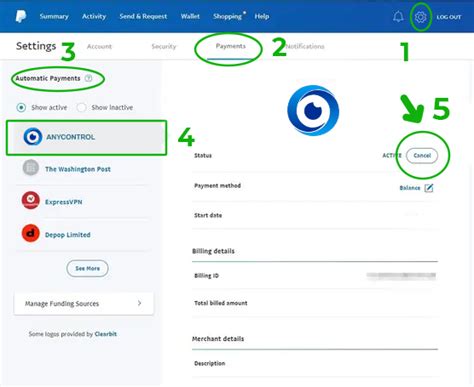Open the Activity menu item

tap(94, 16)
